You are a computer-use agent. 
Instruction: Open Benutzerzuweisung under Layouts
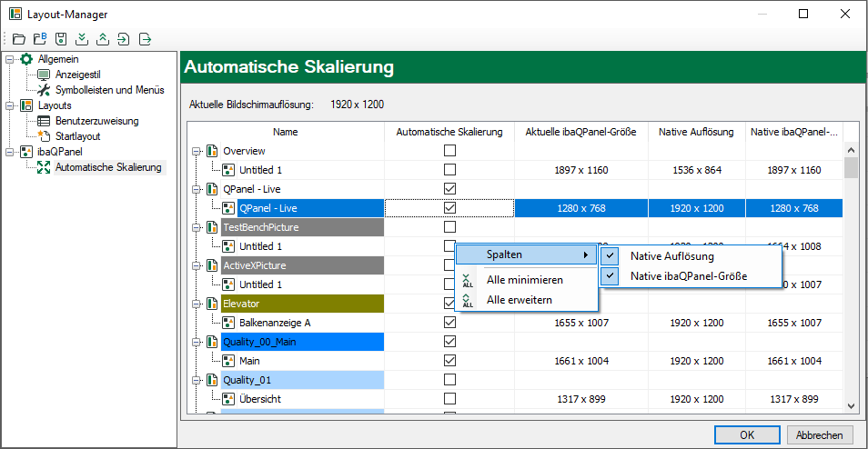pos(96,121)
